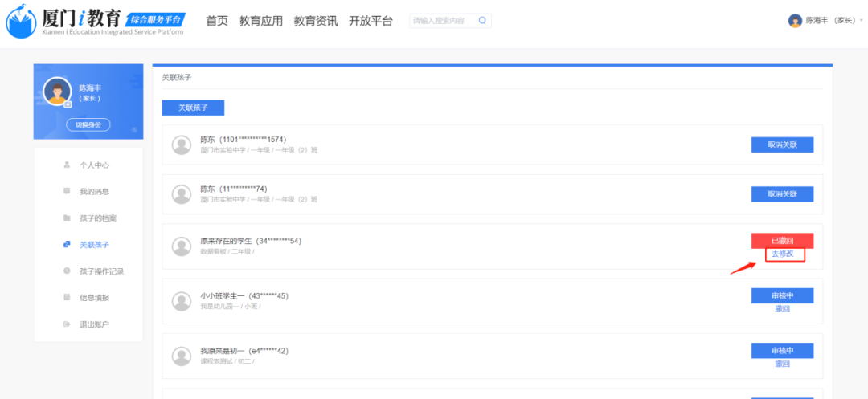
Task: Click the 退出账户 logout icon
Action: pos(67,324)
